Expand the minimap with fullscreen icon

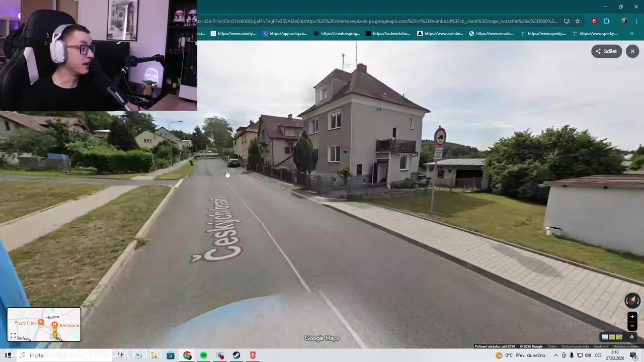[14, 335]
